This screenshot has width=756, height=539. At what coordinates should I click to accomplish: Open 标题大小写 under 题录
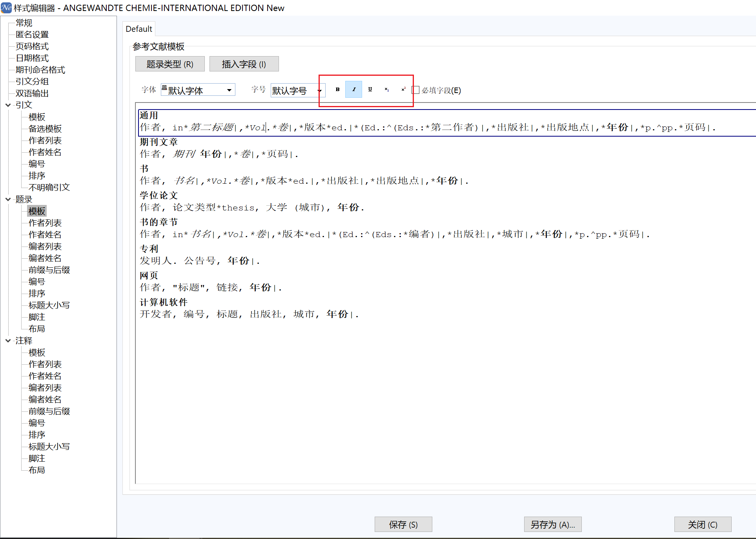point(49,305)
